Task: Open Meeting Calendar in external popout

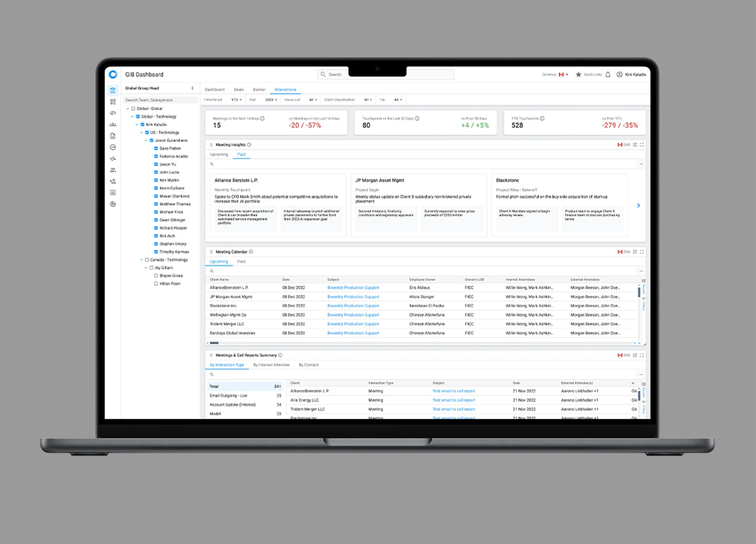Action: [635, 252]
